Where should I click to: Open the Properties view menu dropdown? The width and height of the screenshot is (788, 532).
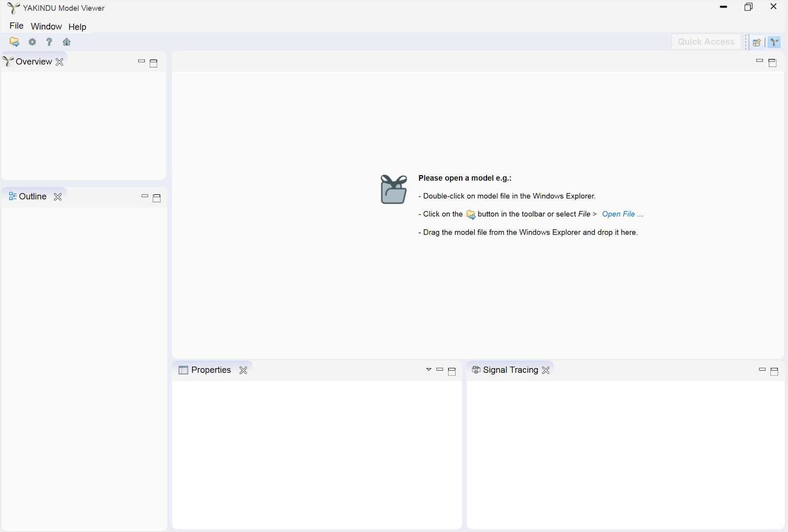pyautogui.click(x=428, y=370)
